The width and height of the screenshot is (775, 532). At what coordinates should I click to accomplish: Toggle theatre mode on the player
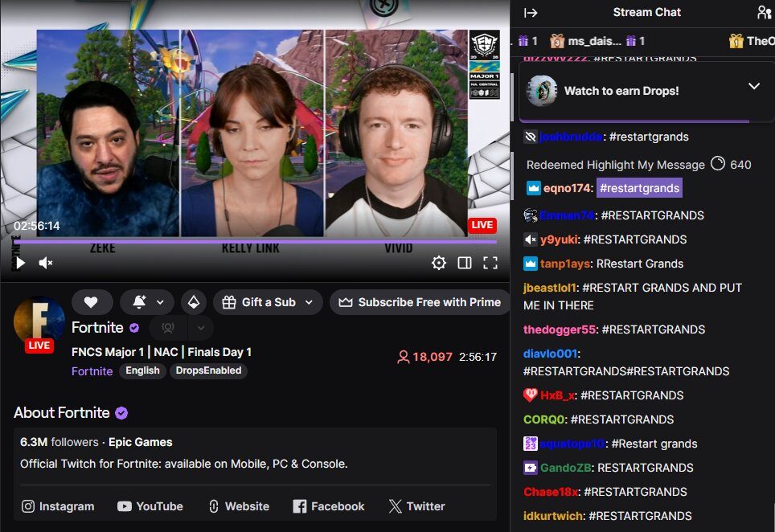(464, 263)
